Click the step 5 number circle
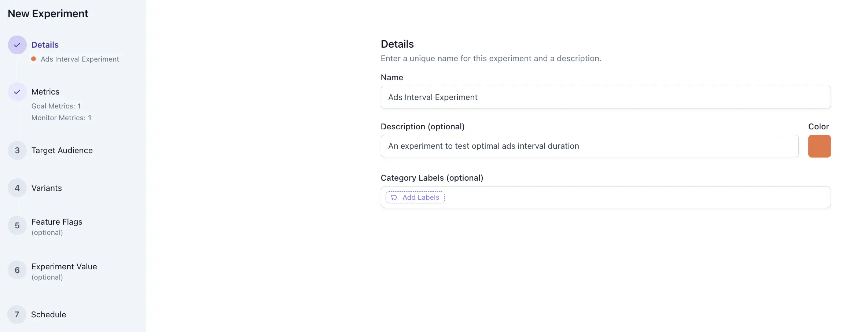Viewport: 868px width, 332px height. pos(17,226)
